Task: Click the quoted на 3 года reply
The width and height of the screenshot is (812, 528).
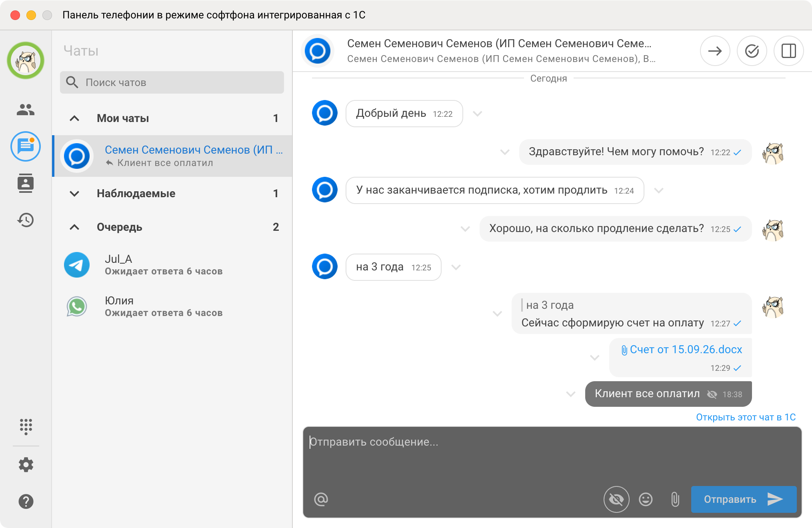Action: click(548, 305)
